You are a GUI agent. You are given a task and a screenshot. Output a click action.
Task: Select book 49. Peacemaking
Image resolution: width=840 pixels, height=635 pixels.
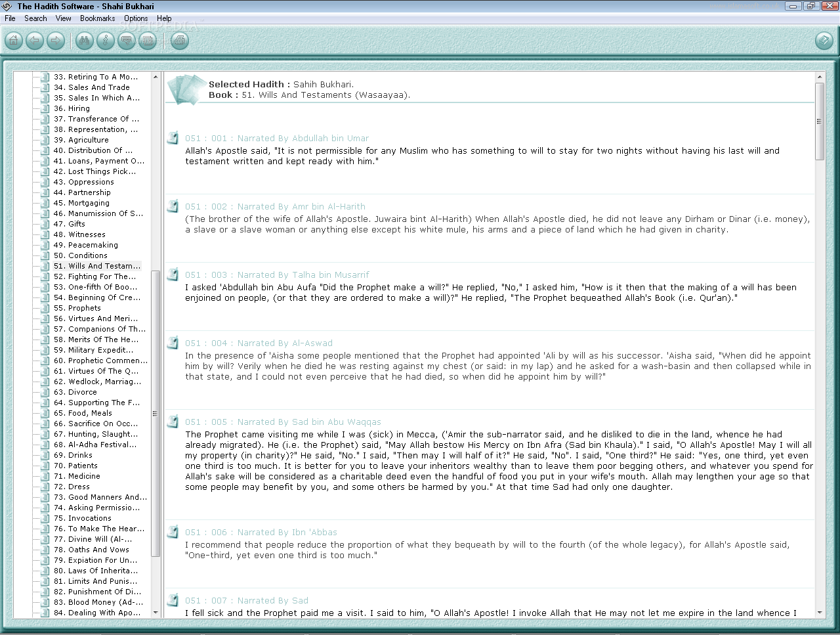[x=86, y=245]
